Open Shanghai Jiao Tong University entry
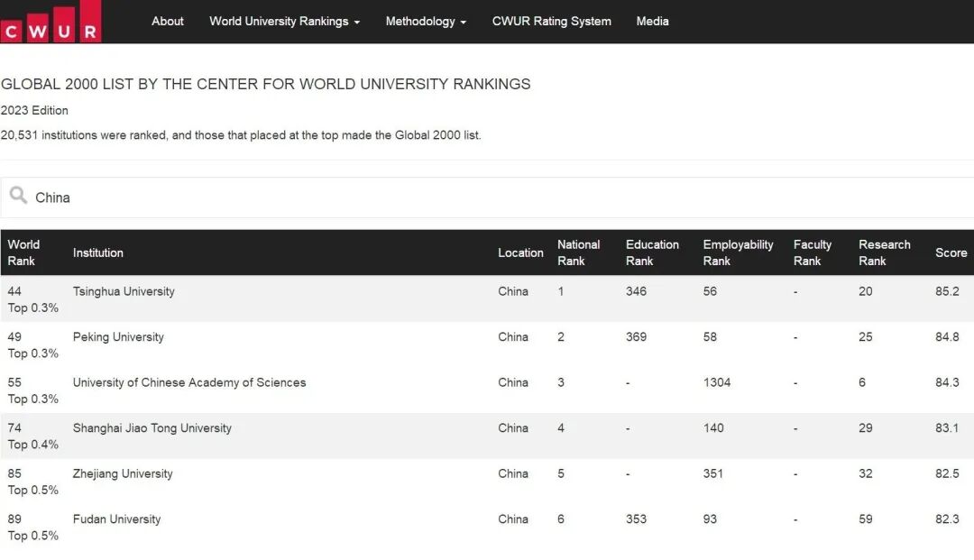974x560 pixels. (x=152, y=427)
